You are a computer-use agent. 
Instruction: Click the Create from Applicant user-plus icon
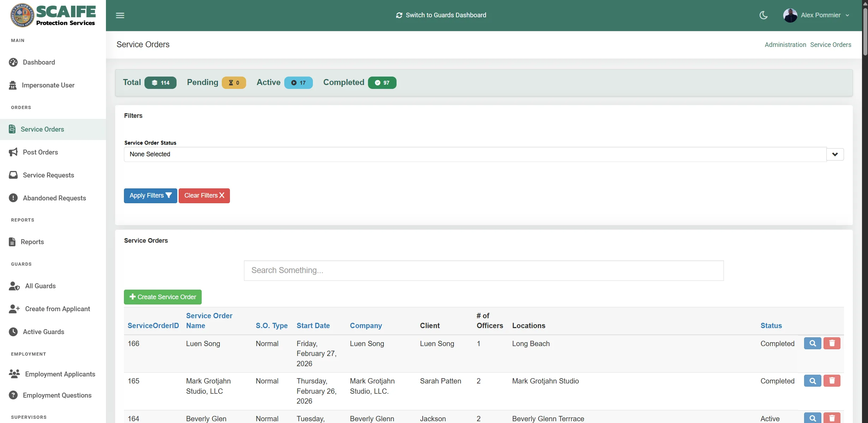(14, 309)
